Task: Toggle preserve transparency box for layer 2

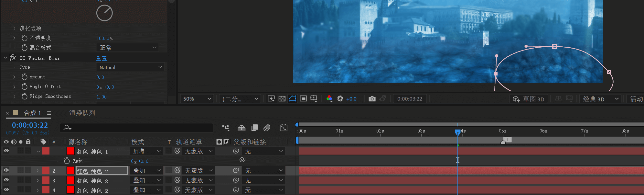Action: coord(168,170)
